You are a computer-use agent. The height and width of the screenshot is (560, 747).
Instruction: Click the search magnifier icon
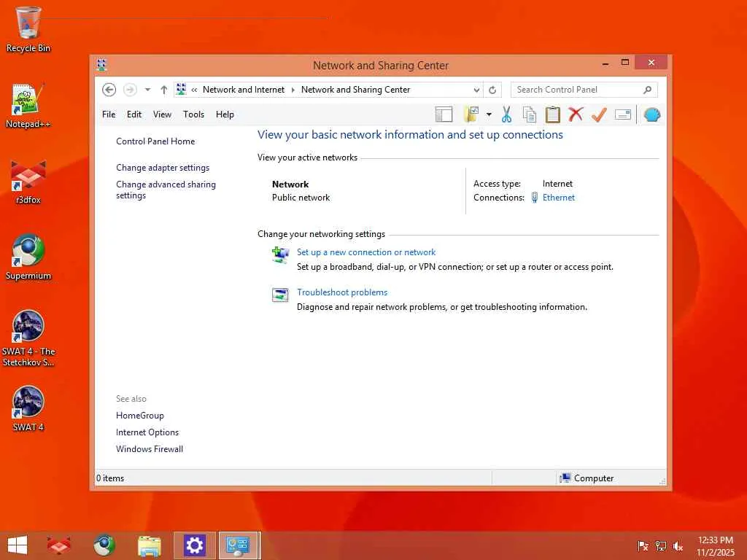tap(648, 90)
